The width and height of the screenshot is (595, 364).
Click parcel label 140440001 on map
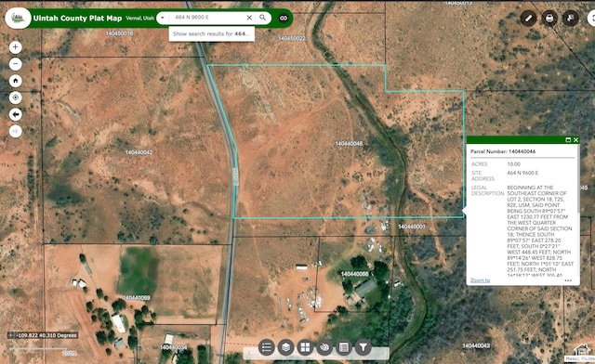click(x=412, y=227)
